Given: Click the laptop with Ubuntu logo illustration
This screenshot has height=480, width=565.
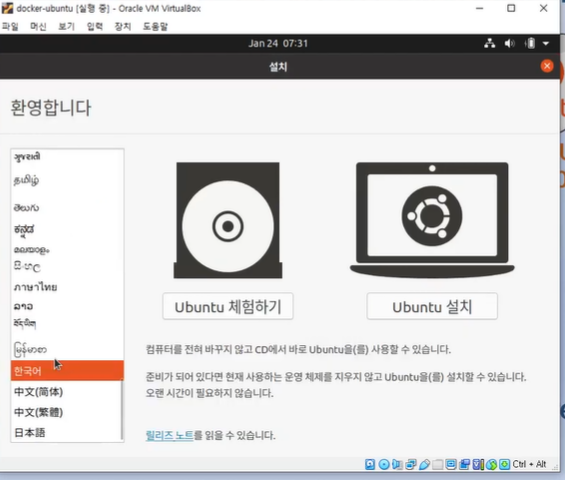Looking at the screenshot, I should [x=432, y=219].
